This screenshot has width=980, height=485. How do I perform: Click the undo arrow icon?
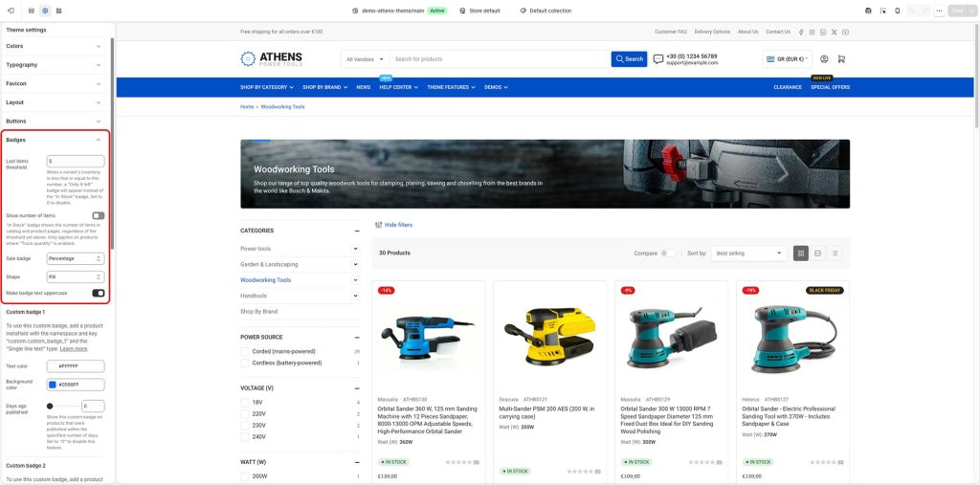[x=913, y=11]
